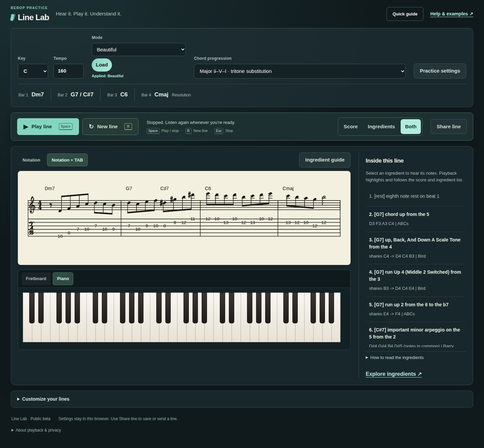Screen dimensions: 484x448
Task: Select the Both view toggle
Action: (x=411, y=127)
